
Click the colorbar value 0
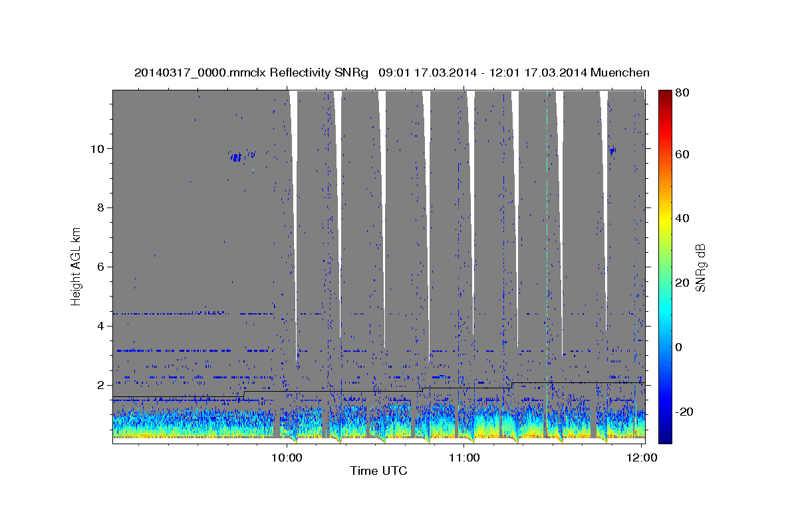pos(680,347)
